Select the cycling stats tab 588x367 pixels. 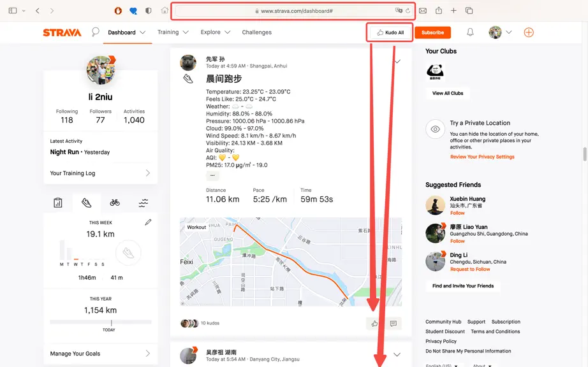(x=115, y=203)
